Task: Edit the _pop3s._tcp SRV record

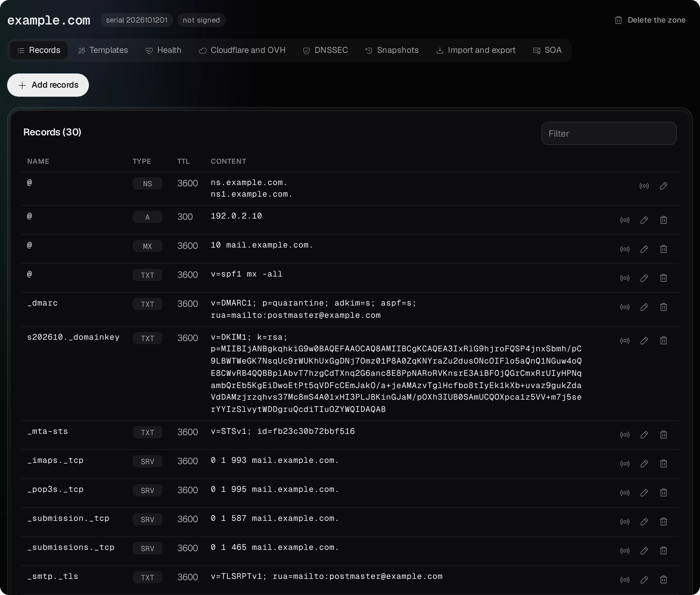Action: (x=644, y=493)
